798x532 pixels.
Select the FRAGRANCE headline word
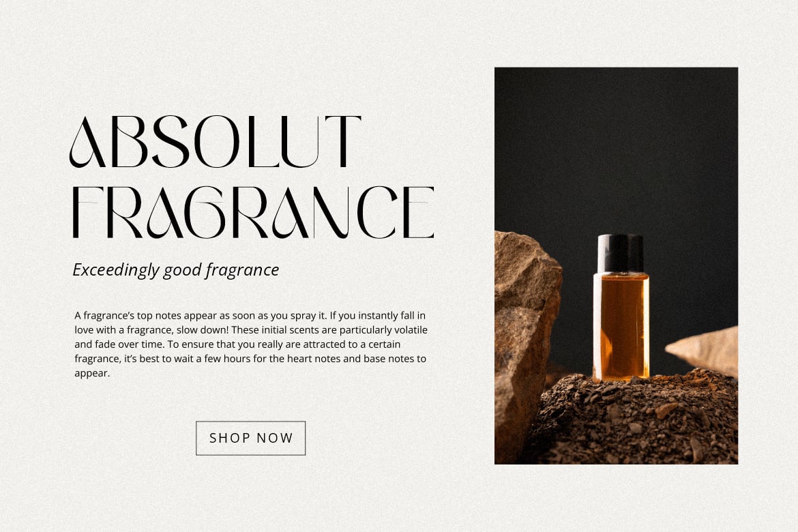(253, 212)
